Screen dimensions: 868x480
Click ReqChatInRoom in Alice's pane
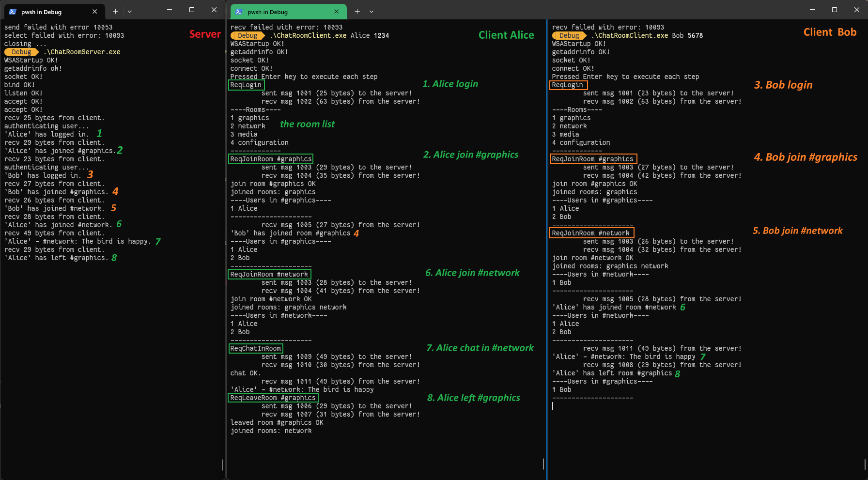tap(255, 348)
